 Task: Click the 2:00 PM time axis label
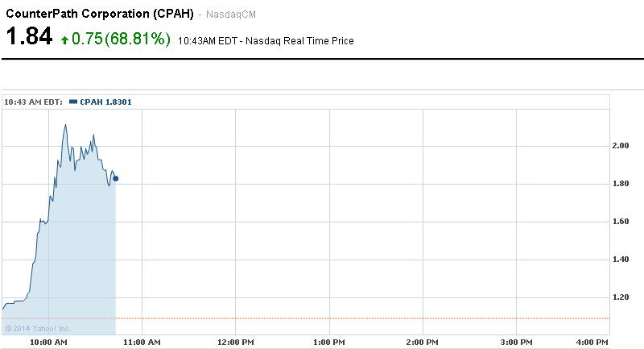pos(424,343)
